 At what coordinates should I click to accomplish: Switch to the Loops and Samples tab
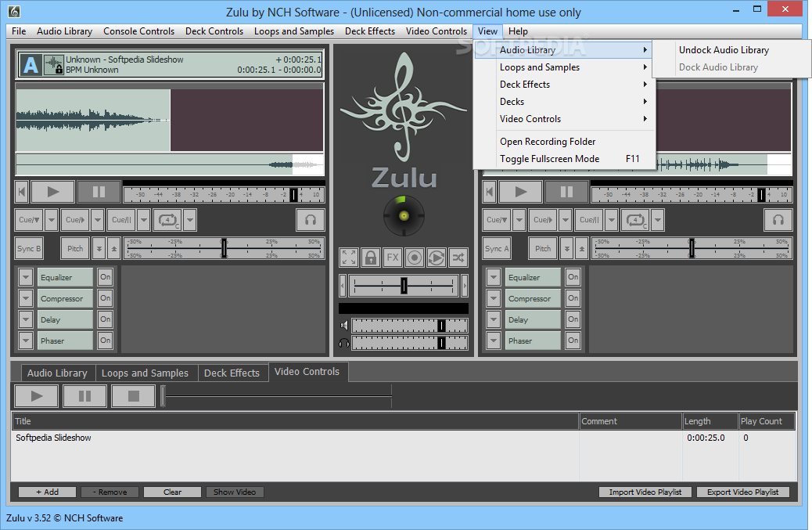point(145,373)
